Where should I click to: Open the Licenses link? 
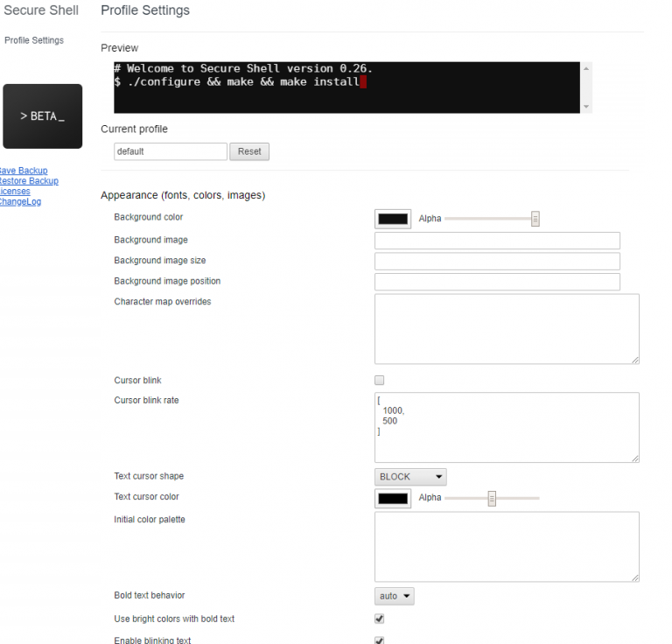tap(15, 191)
